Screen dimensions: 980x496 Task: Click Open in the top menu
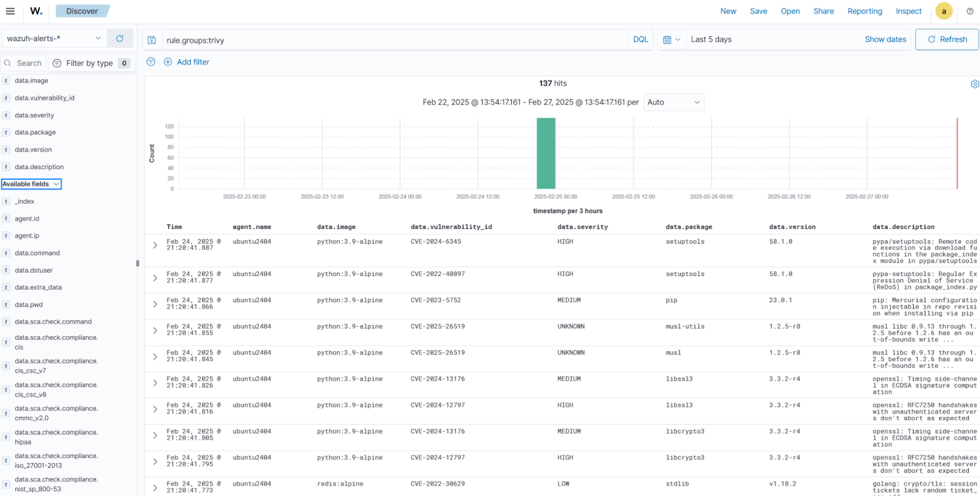coord(790,11)
